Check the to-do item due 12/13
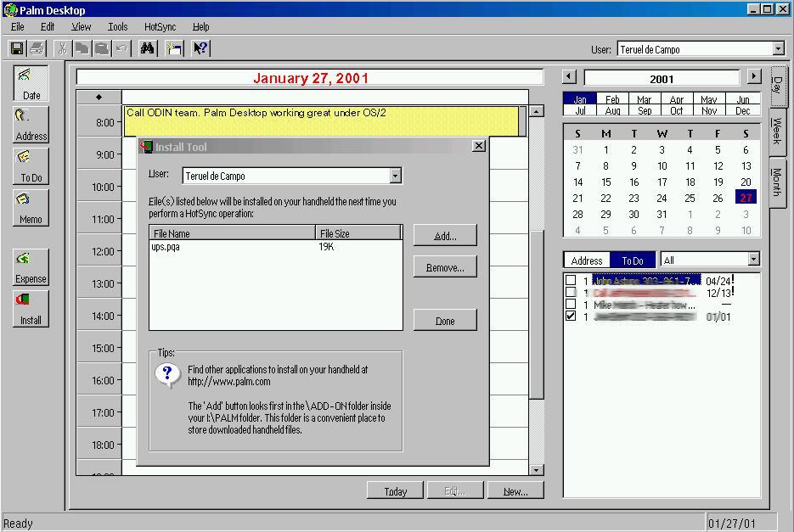This screenshot has width=794, height=532. pyautogui.click(x=571, y=292)
